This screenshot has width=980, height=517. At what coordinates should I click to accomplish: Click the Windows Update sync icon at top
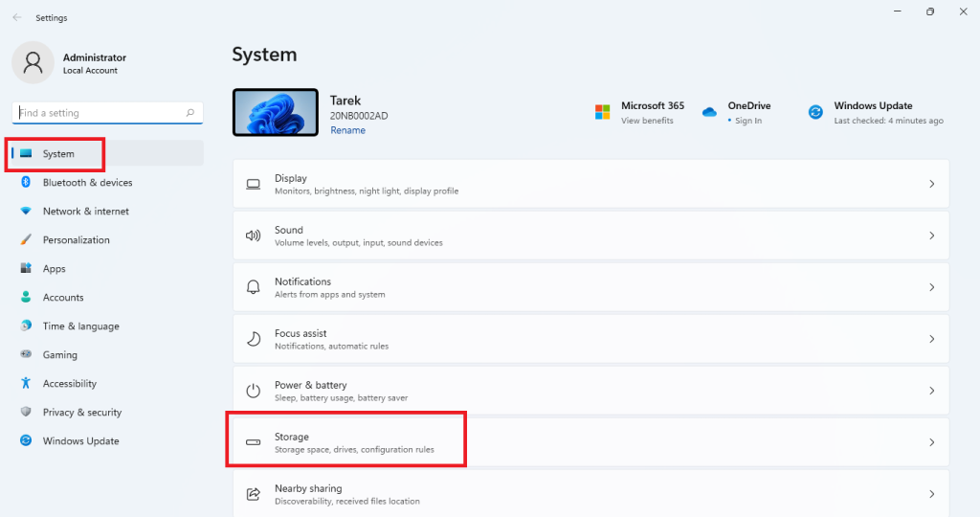pos(815,112)
